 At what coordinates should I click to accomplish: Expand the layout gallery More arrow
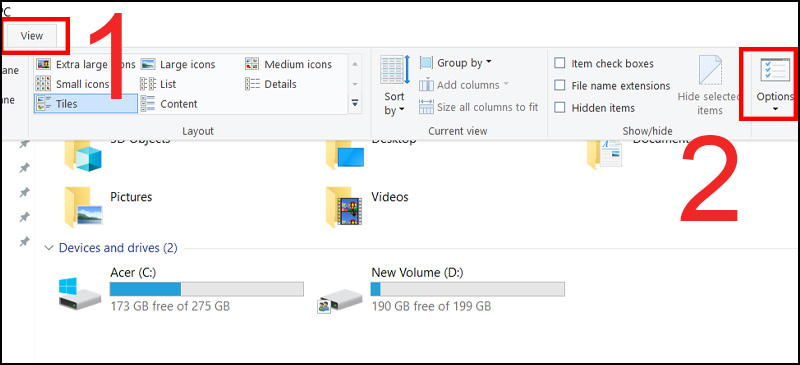pyautogui.click(x=355, y=103)
